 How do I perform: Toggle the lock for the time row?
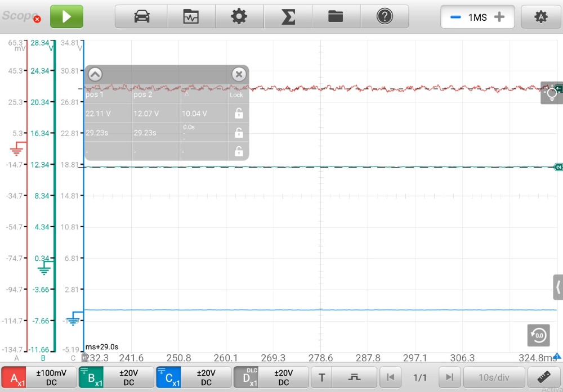click(x=239, y=133)
